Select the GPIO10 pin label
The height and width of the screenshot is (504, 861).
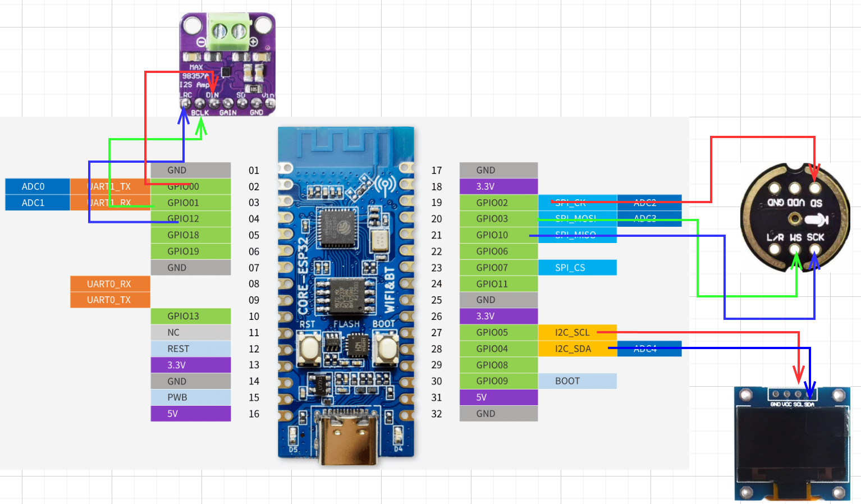(x=498, y=235)
